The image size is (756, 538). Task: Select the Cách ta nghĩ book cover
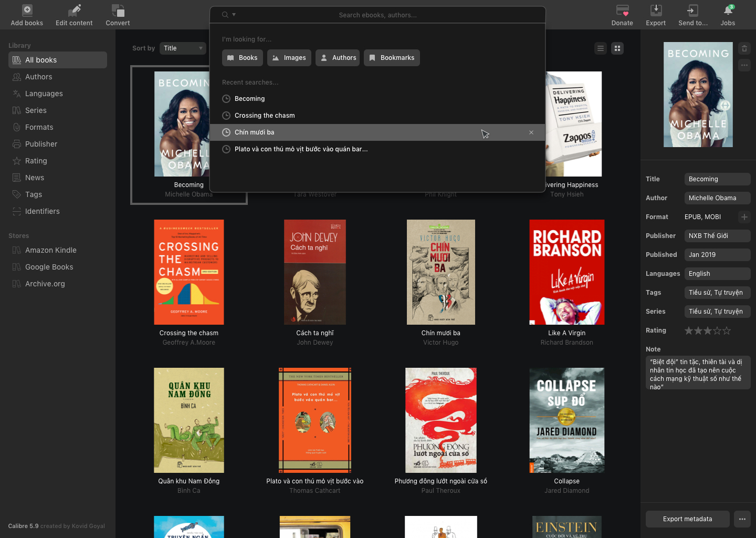click(315, 272)
